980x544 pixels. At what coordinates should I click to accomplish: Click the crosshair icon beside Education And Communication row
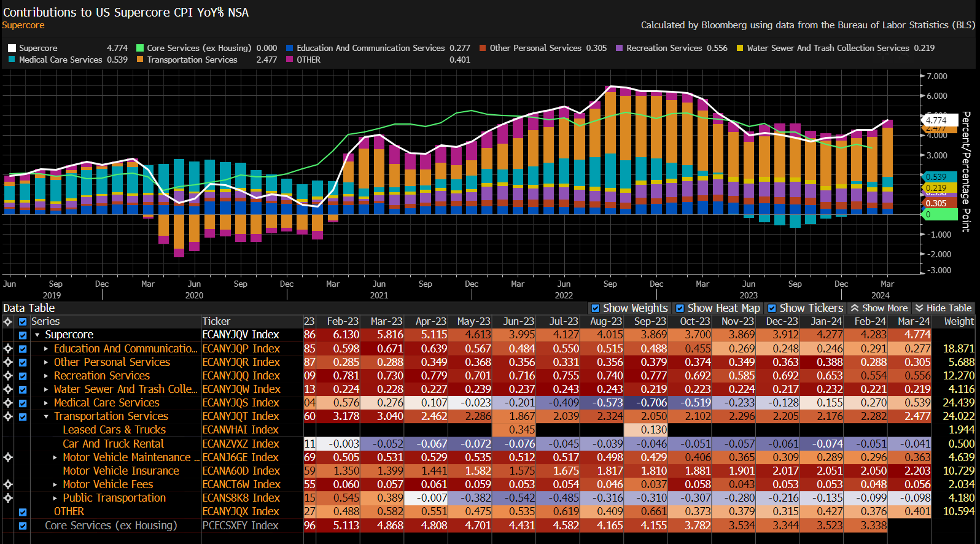[8, 349]
